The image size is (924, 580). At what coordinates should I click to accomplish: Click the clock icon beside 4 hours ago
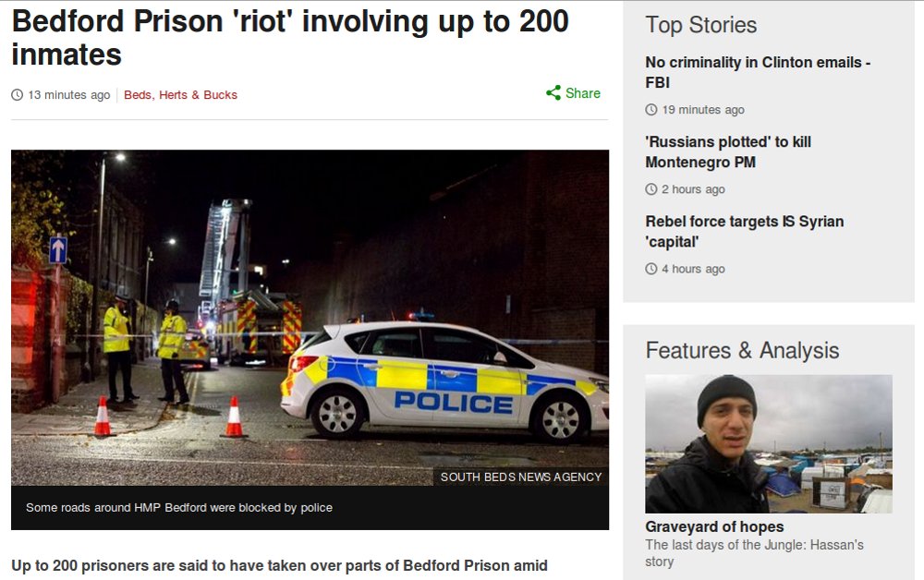(651, 269)
